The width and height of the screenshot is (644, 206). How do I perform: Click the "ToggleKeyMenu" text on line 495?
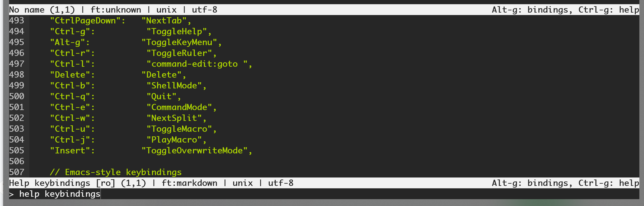[179, 42]
